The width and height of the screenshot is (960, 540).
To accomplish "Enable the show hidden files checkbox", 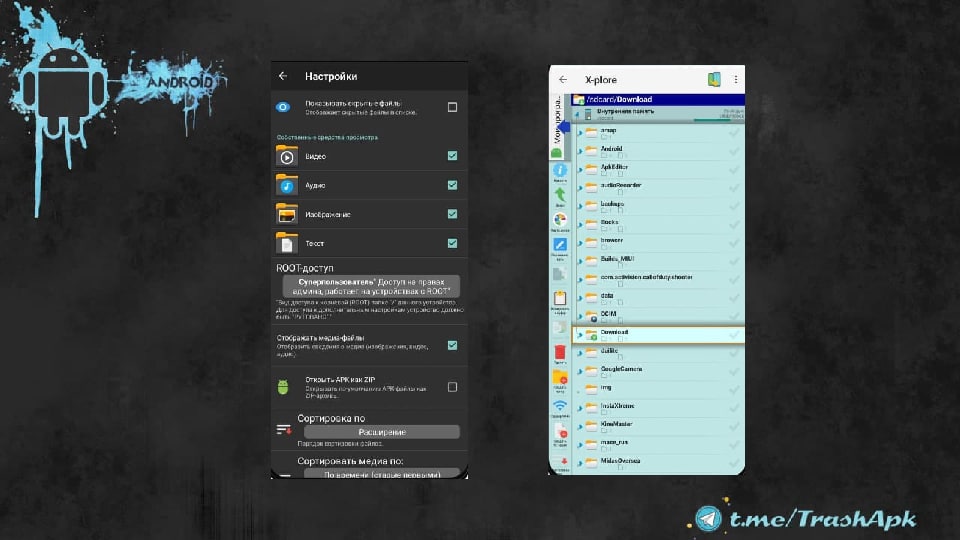I will click(452, 107).
